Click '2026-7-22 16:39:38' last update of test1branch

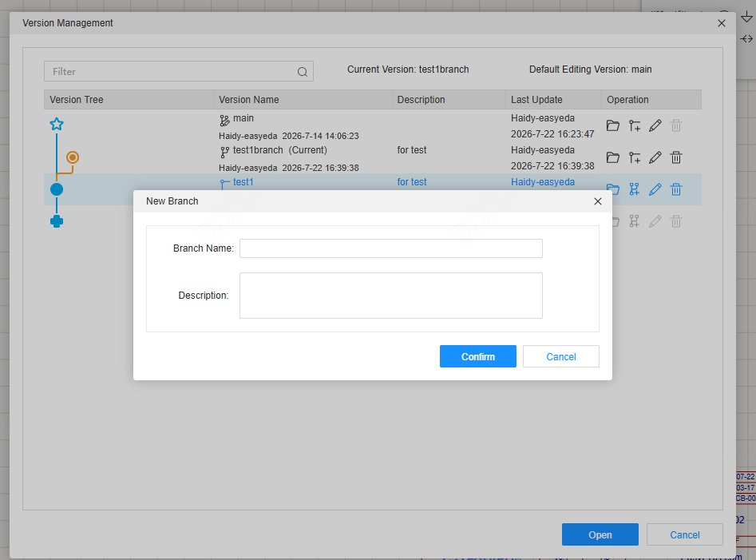[x=552, y=166]
